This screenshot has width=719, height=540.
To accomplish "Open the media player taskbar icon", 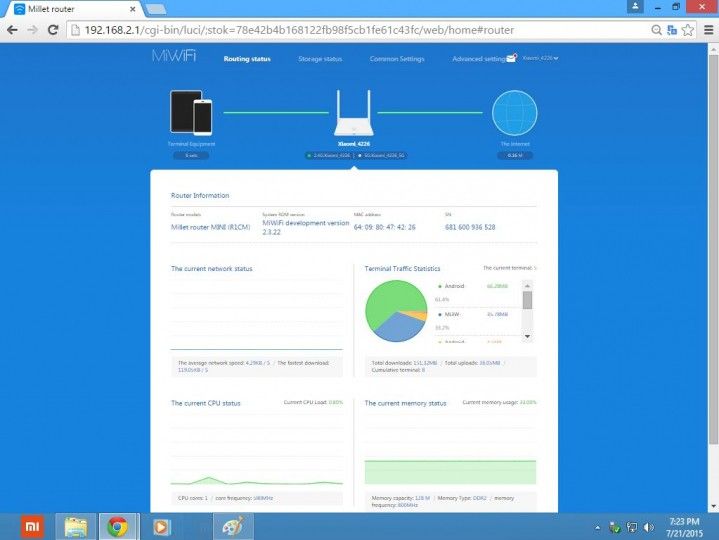I will (x=161, y=527).
